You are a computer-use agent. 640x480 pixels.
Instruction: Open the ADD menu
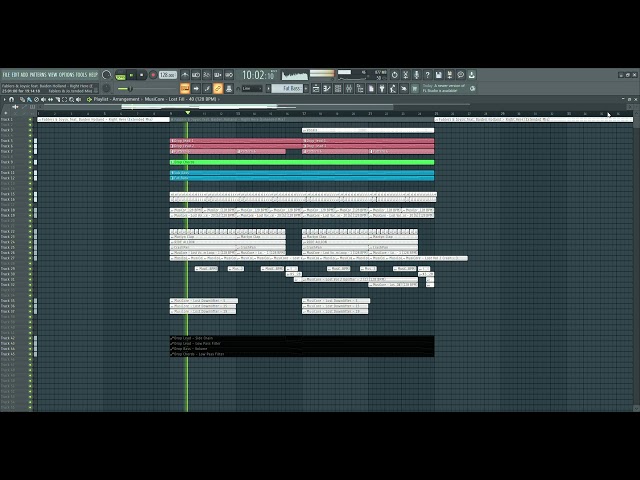pyautogui.click(x=24, y=75)
